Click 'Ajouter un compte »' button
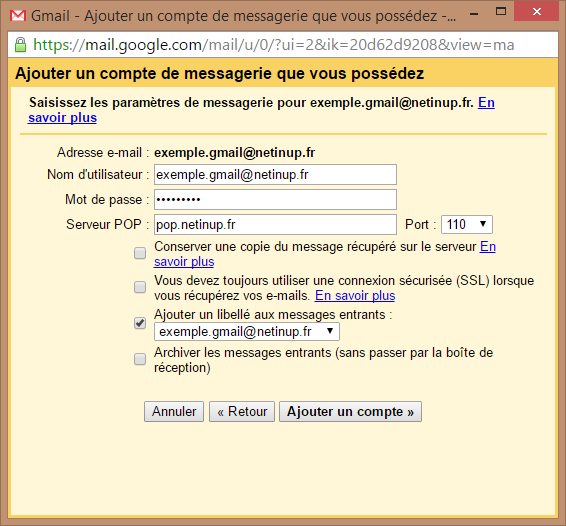 [351, 412]
